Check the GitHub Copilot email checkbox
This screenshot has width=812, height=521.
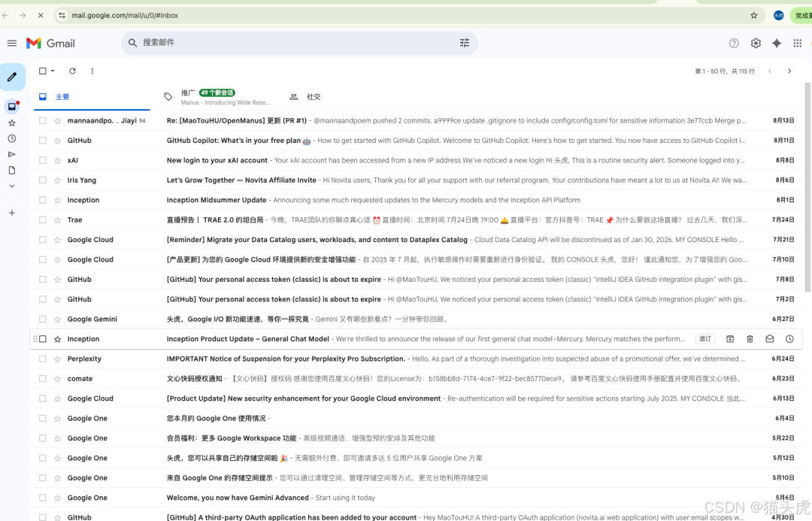click(x=43, y=141)
